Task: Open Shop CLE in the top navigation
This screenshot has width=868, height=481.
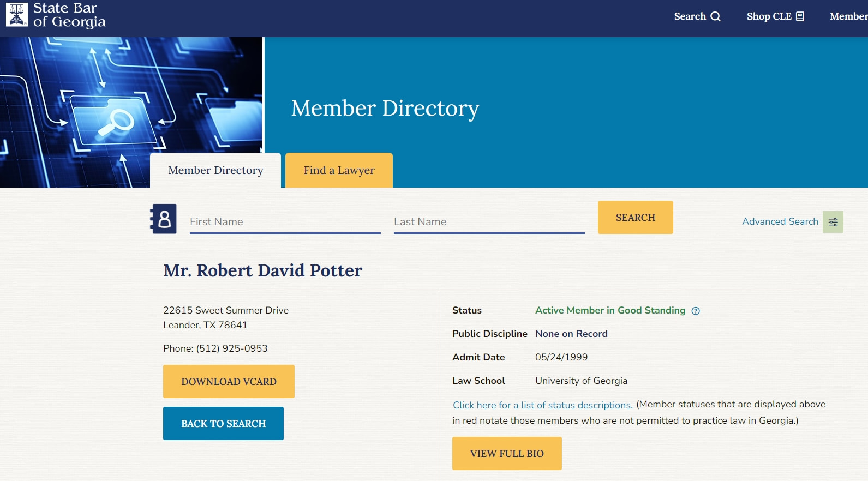Action: click(775, 16)
